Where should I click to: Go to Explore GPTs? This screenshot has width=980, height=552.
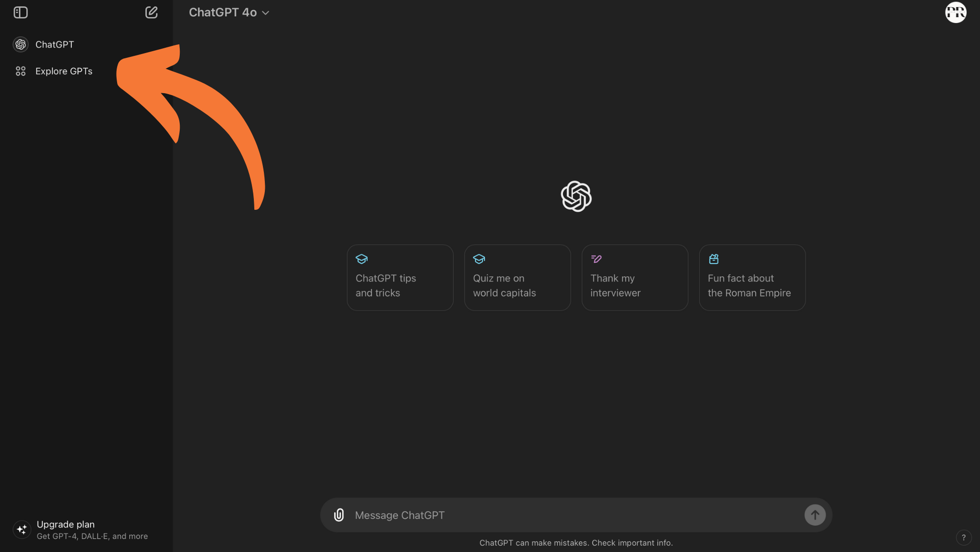64,71
